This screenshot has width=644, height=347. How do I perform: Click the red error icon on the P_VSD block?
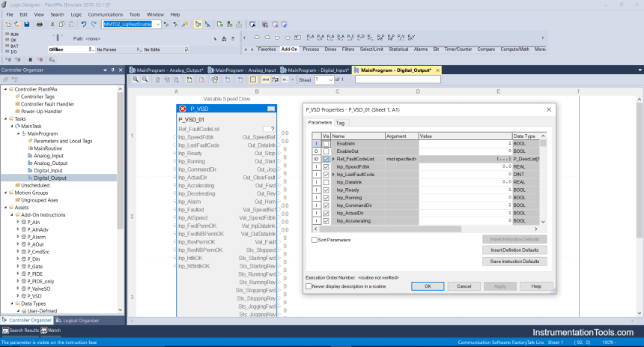pyautogui.click(x=183, y=109)
